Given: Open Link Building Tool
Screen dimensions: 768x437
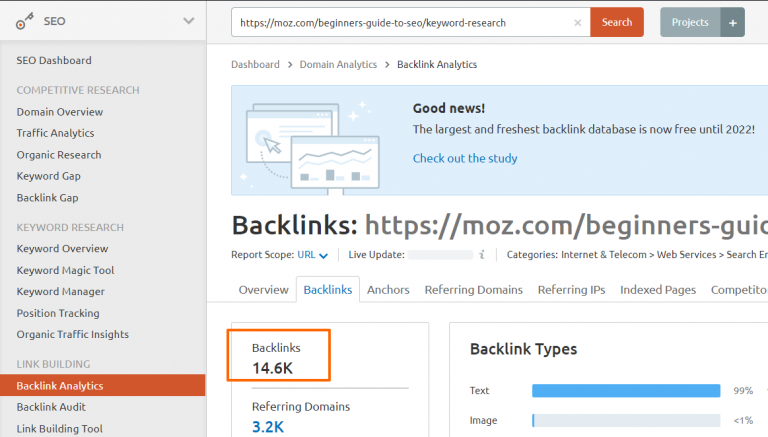Looking at the screenshot, I should click(60, 428).
